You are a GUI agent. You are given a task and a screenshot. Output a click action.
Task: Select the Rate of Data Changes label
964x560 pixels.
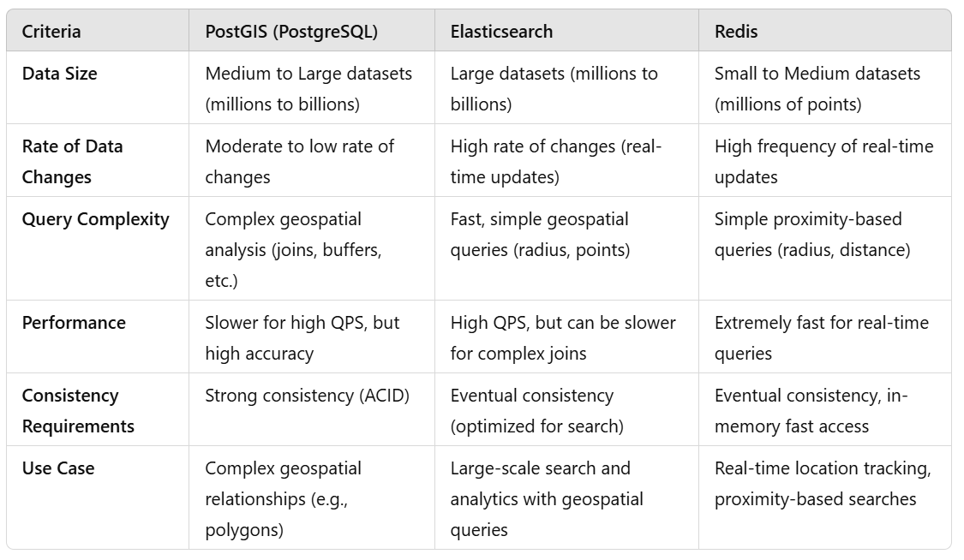click(x=73, y=162)
